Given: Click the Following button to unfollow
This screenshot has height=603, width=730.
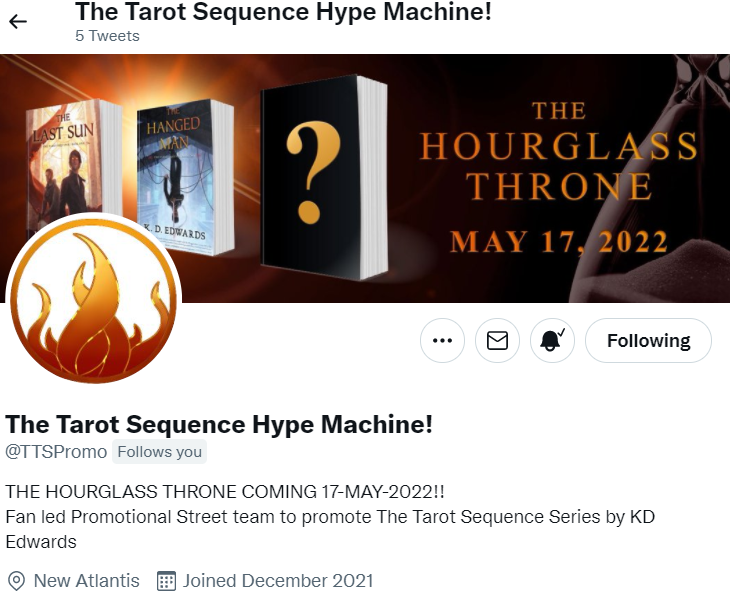Looking at the screenshot, I should click(649, 340).
